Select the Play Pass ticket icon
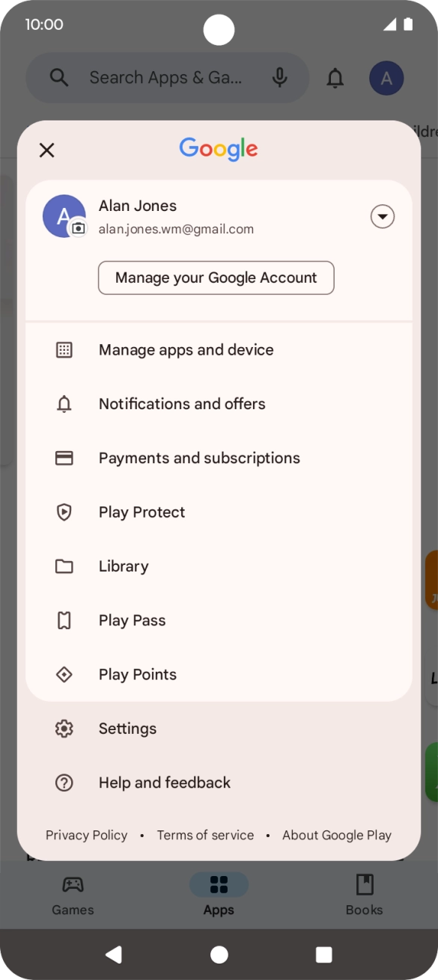Viewport: 438px width, 980px height. pos(64,620)
